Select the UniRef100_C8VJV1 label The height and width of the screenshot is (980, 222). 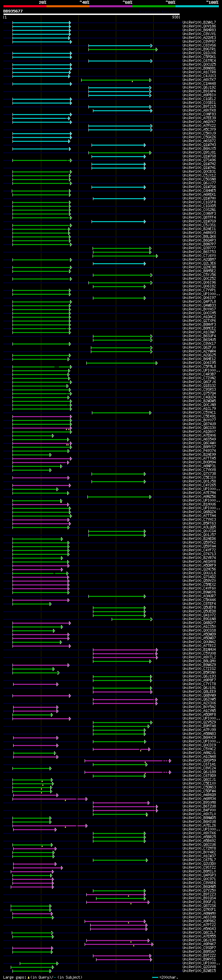tap(199, 34)
